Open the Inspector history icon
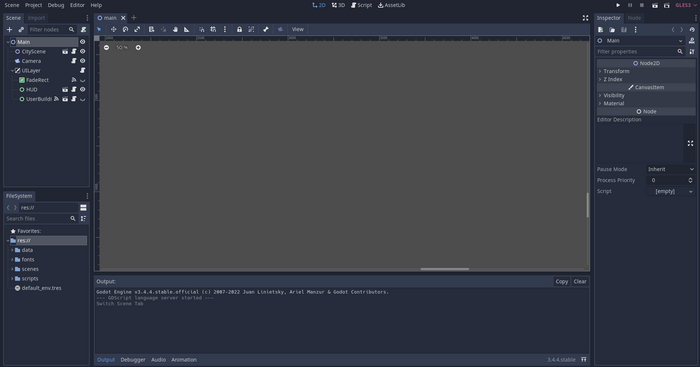This screenshot has width=700, height=367. (692, 29)
